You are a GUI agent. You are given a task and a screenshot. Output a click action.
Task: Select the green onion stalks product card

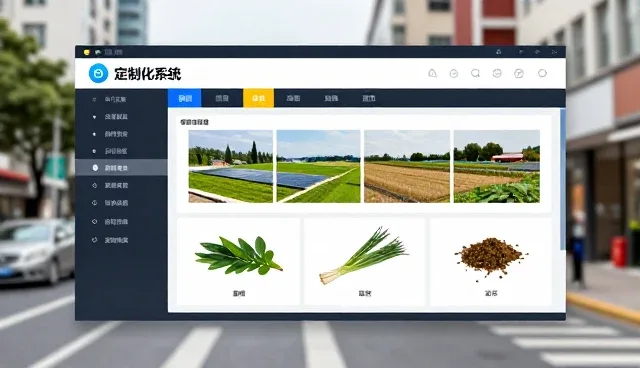(364, 262)
